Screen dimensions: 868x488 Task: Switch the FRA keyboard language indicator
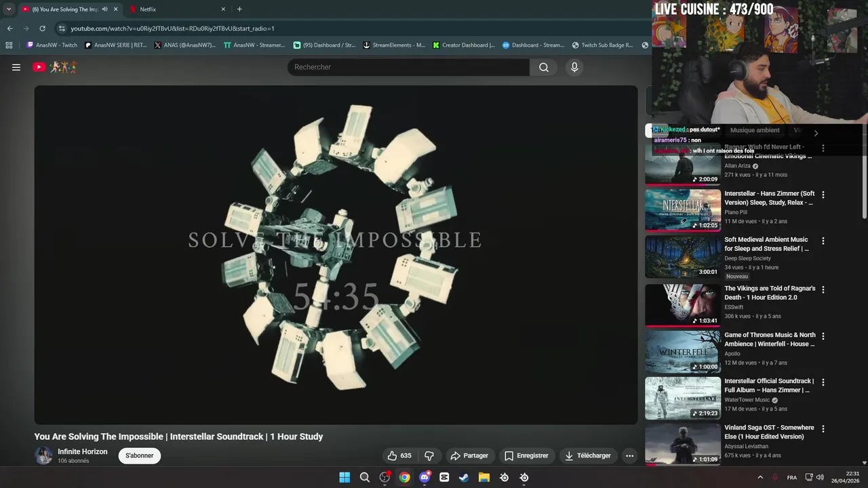[x=792, y=477]
